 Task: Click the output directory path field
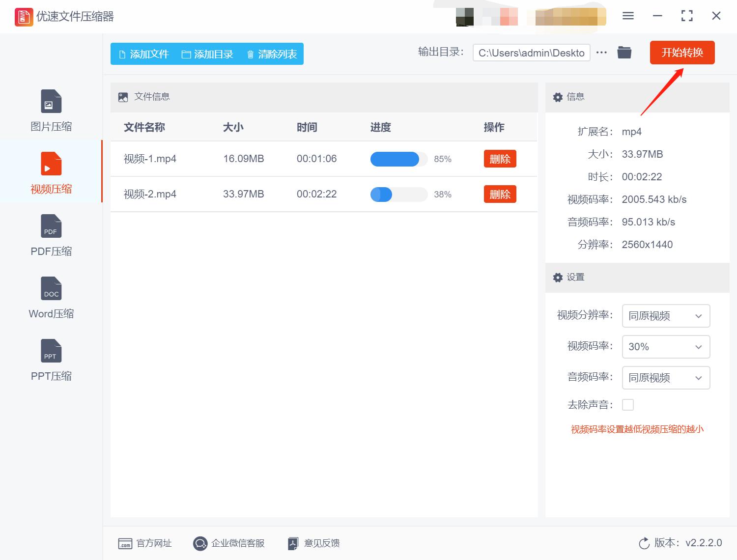531,53
